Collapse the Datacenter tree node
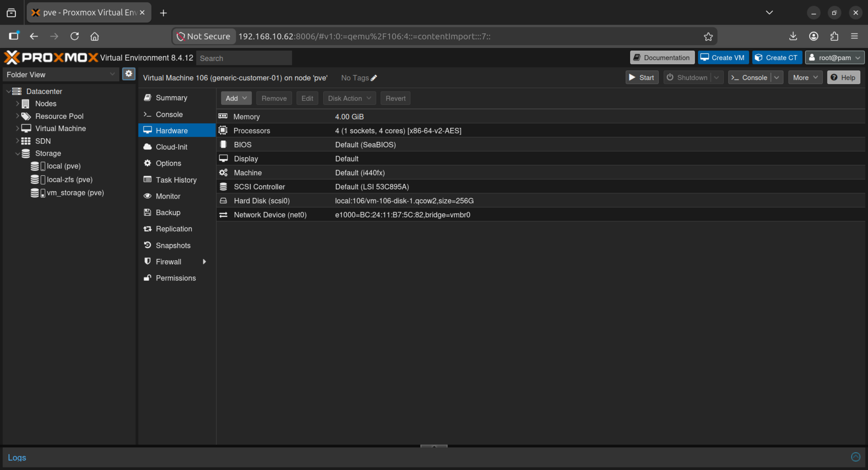Image resolution: width=868 pixels, height=470 pixels. (x=8, y=91)
